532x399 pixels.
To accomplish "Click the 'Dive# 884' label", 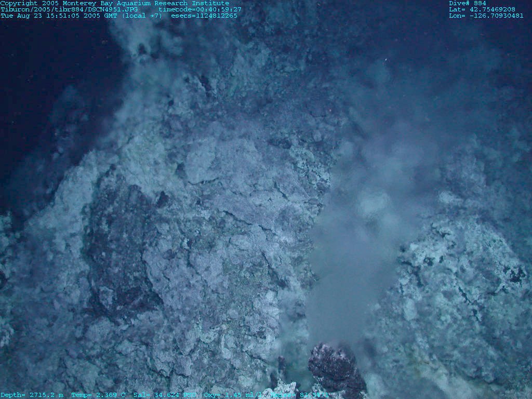I will [x=468, y=4].
